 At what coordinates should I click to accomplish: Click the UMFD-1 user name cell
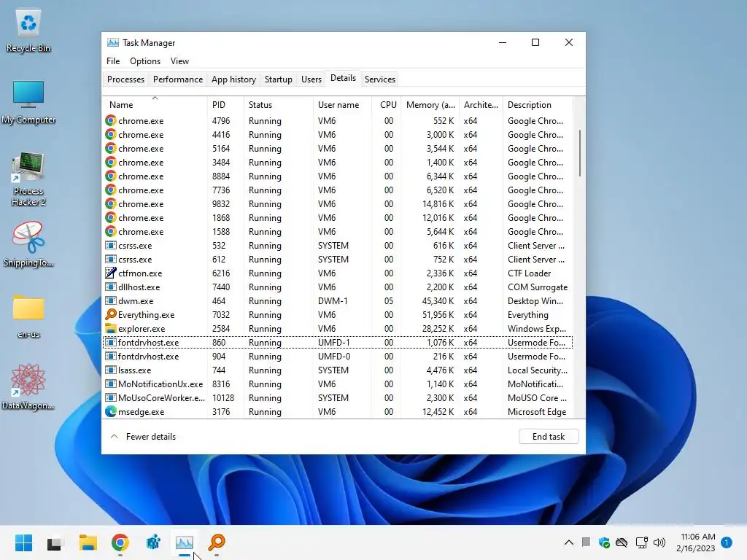pyautogui.click(x=333, y=343)
